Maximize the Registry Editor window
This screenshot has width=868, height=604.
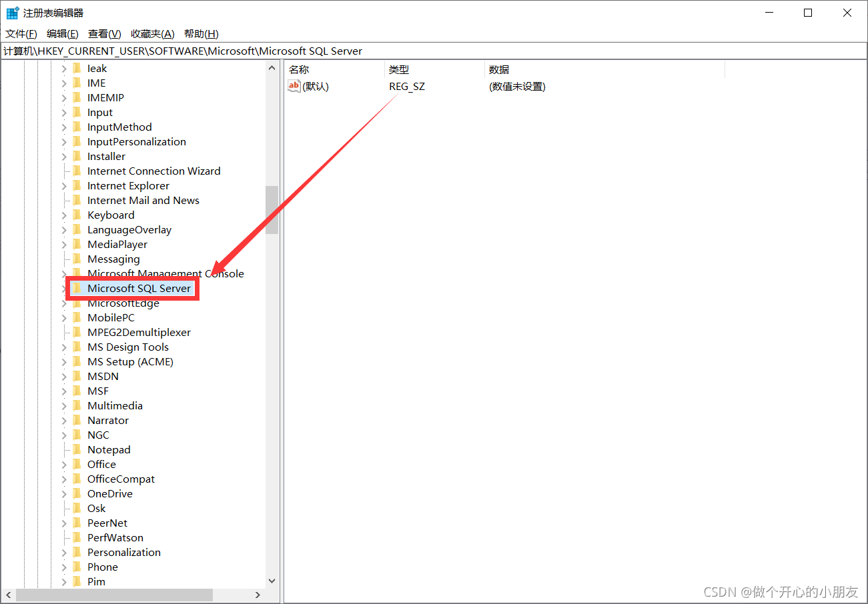(808, 13)
